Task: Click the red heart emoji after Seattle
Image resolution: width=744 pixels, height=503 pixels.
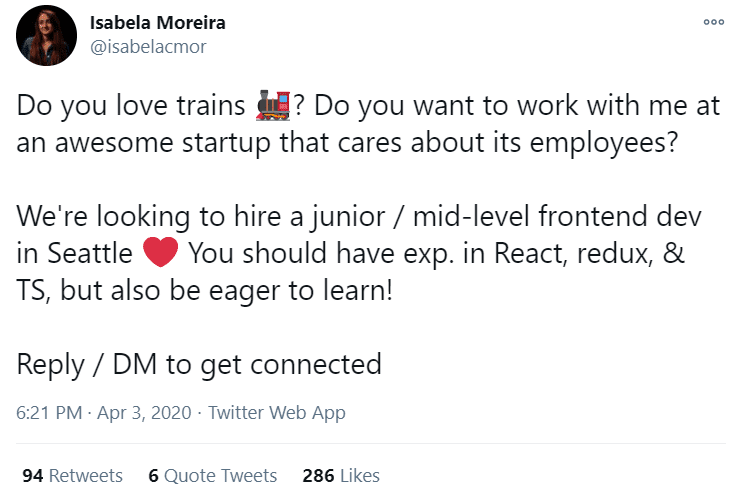Action: (160, 252)
